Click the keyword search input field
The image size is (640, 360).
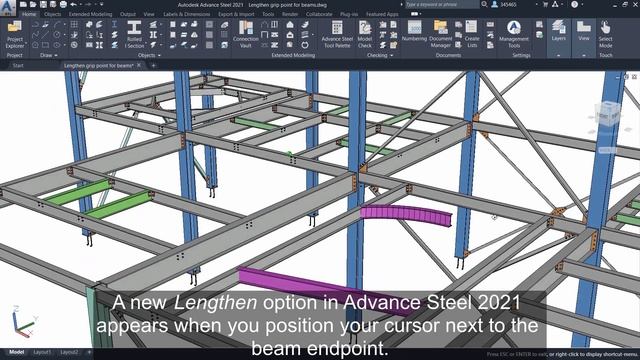coord(442,4)
